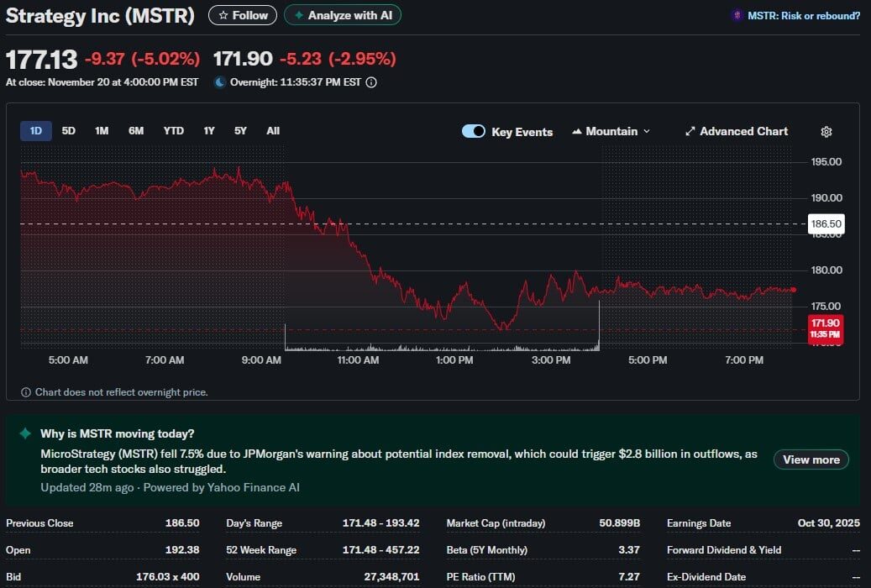Click the overnight moon icon
Viewport: 871px width, 588px height.
coord(220,82)
